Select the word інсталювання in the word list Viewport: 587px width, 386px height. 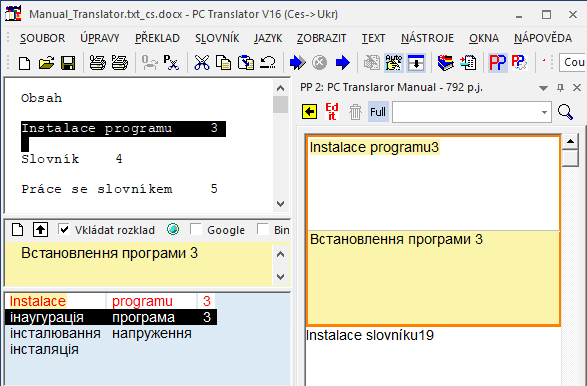55,333
